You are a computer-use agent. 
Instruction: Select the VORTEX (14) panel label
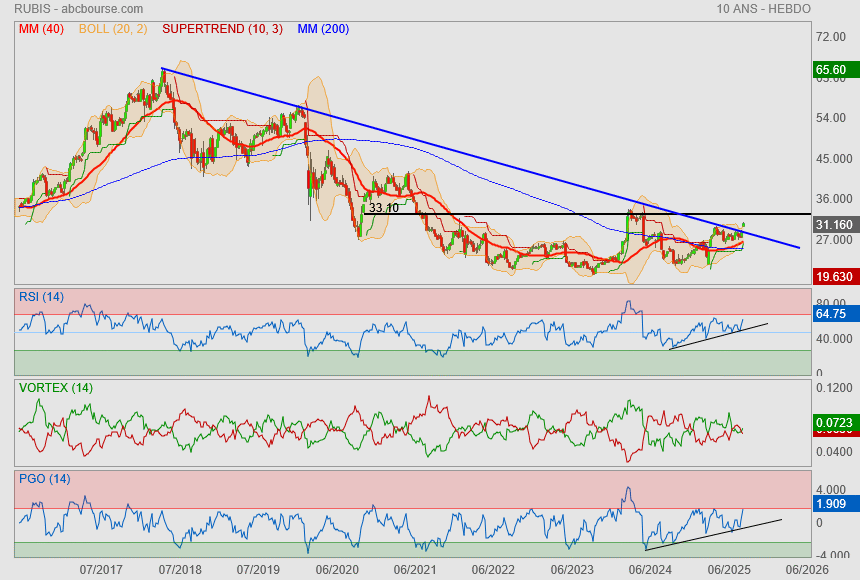(x=55, y=388)
